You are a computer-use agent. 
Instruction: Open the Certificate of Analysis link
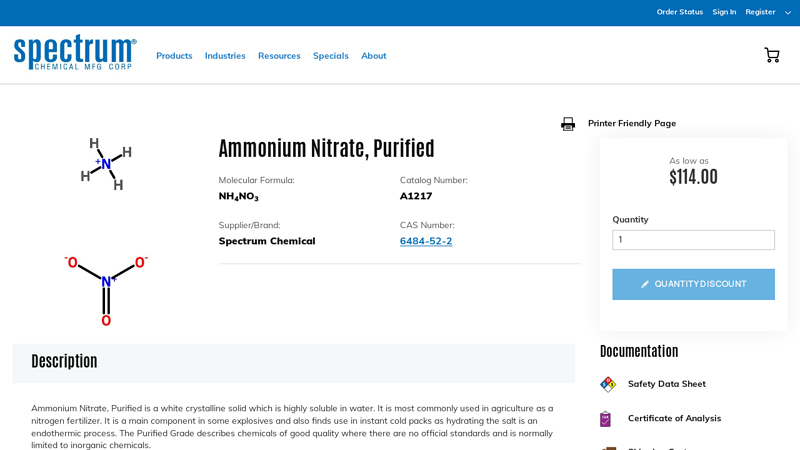click(674, 418)
